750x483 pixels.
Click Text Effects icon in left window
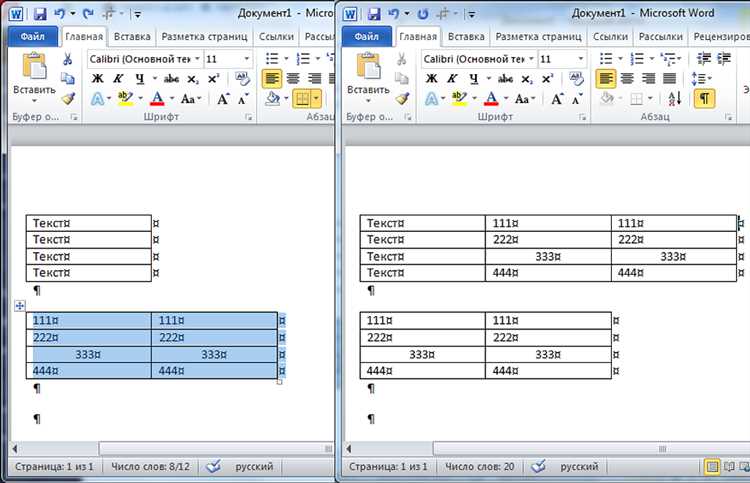pos(97,99)
